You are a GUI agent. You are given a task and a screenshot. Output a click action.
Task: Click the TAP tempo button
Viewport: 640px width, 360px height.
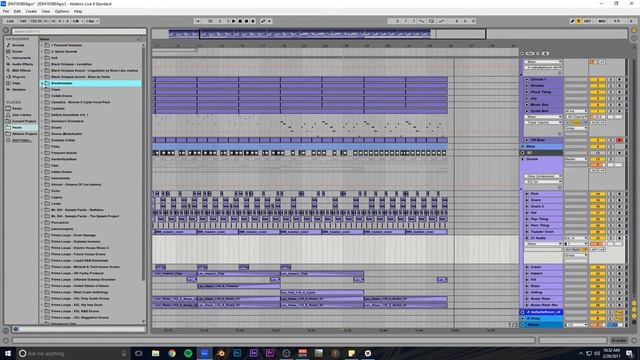tap(23, 21)
